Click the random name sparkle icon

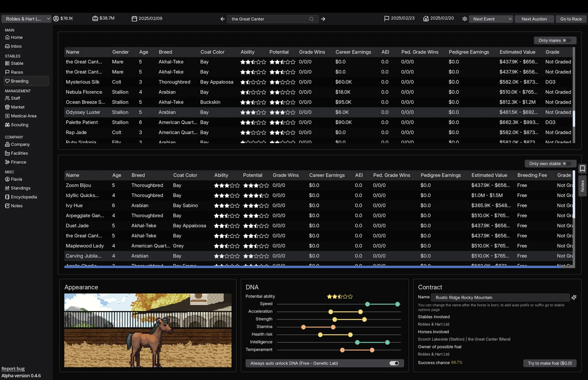pos(574,297)
